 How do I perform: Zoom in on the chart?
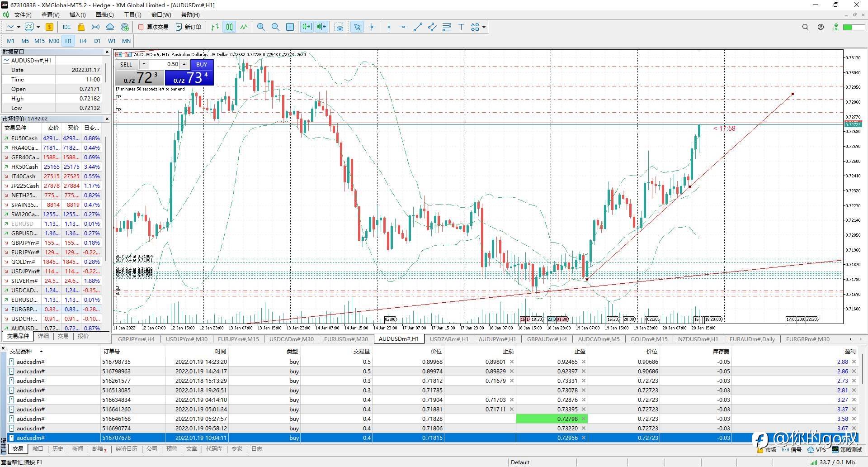pos(261,27)
